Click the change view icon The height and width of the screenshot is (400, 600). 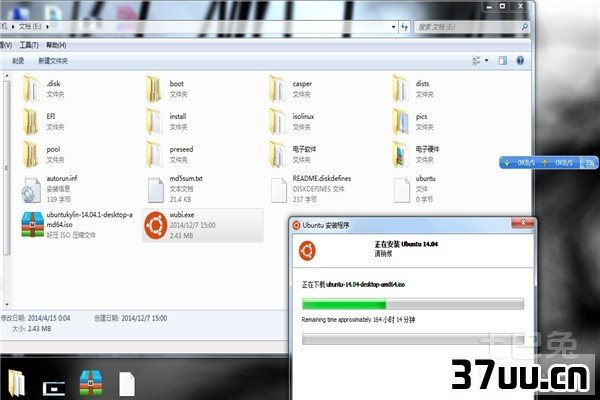[476, 60]
